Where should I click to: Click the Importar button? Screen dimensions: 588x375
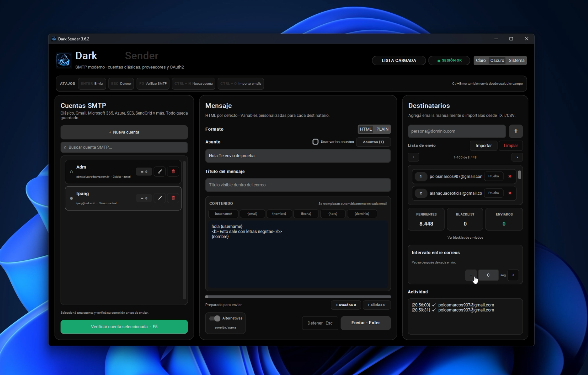(x=484, y=146)
